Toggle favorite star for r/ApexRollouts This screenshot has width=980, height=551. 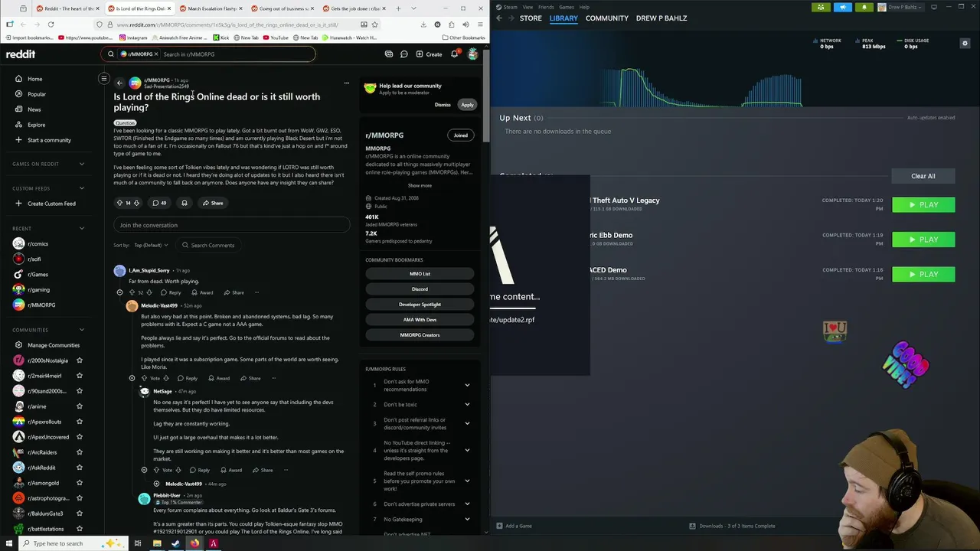(x=79, y=422)
